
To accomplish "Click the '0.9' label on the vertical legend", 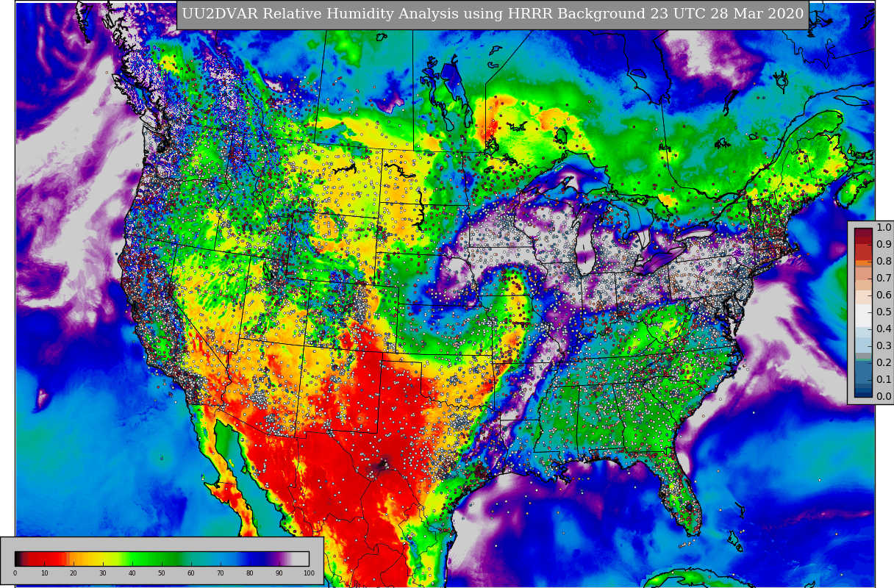I will coord(884,245).
